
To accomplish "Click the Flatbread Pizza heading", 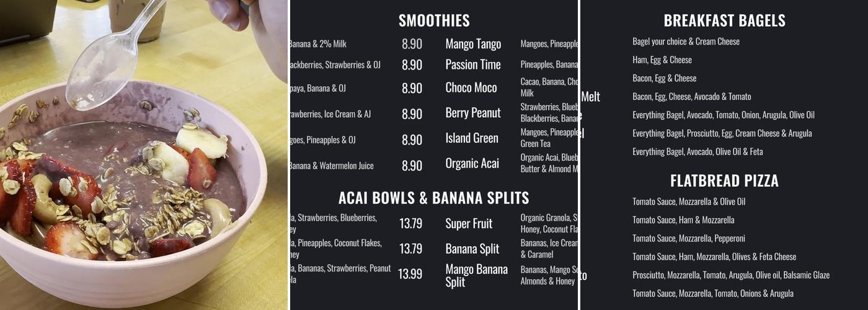I will (x=724, y=180).
